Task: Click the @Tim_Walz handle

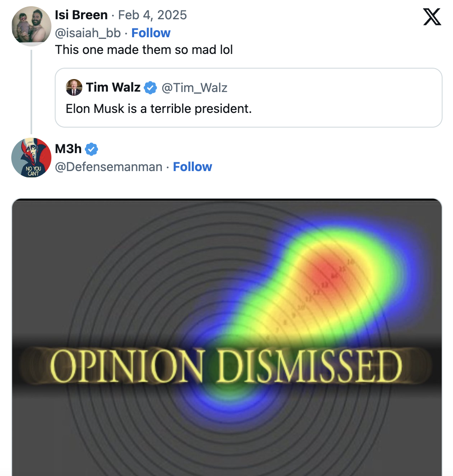Action: tap(194, 88)
